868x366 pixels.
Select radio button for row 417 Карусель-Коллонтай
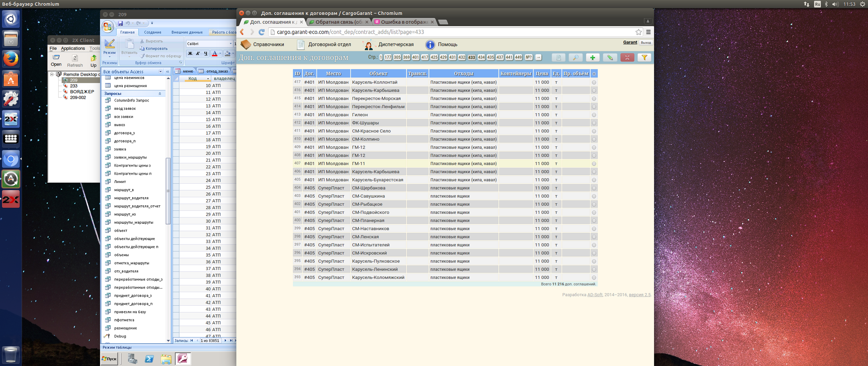pos(594,82)
